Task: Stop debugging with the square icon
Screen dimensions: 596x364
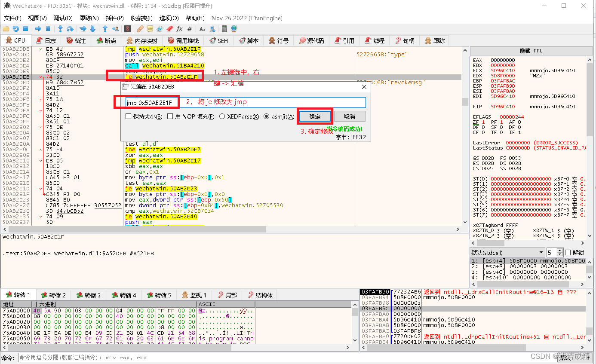Action: tap(25, 29)
